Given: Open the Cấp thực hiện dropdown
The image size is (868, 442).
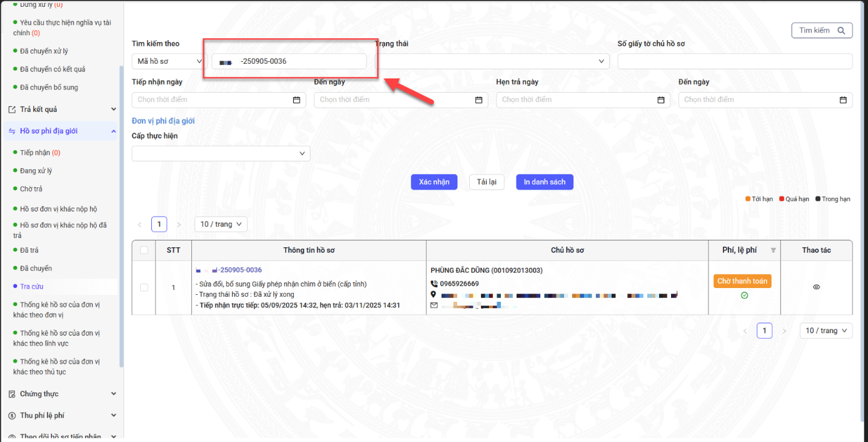Looking at the screenshot, I should [221, 153].
